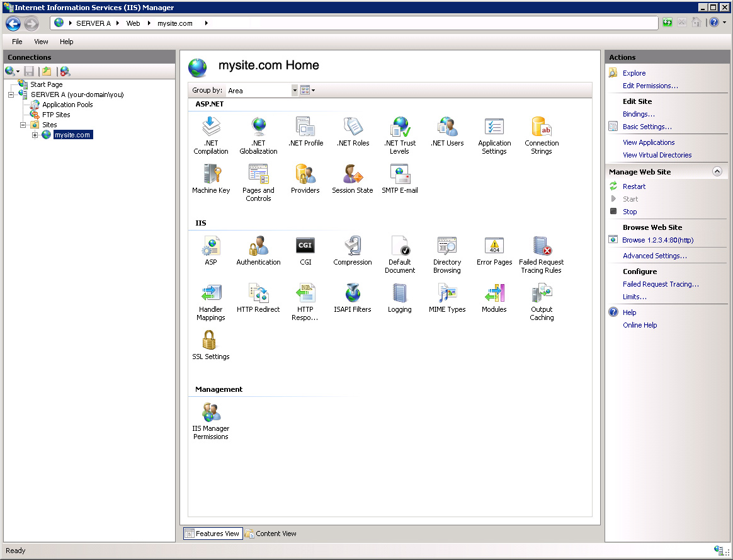The image size is (733, 560).
Task: Click the Delete Connection icon in Connections toolbar
Action: pyautogui.click(x=65, y=71)
